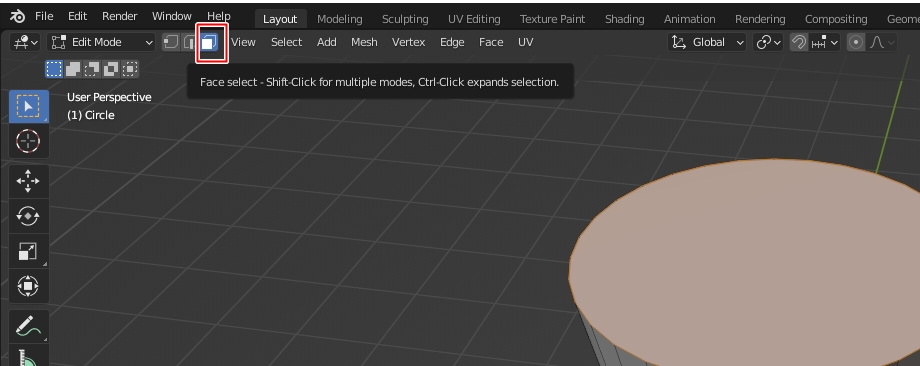Choose Extend Existing Selection mode

pyautogui.click(x=73, y=69)
